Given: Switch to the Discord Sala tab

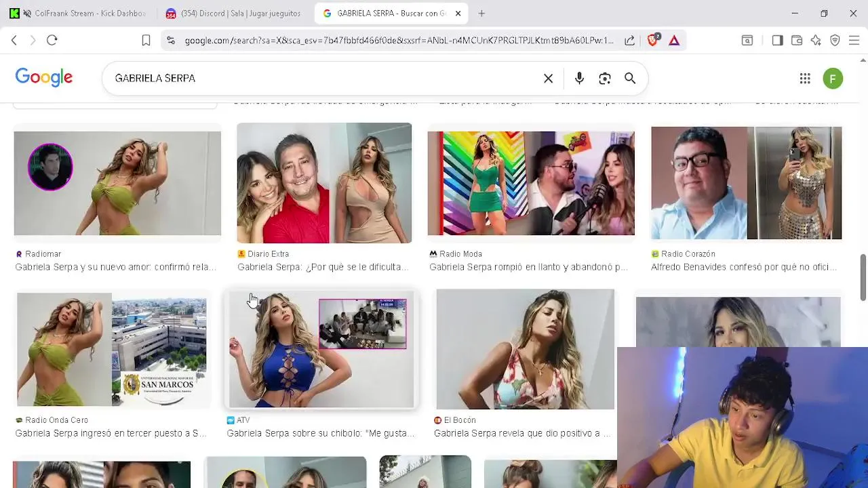Looking at the screenshot, I should click(x=233, y=13).
